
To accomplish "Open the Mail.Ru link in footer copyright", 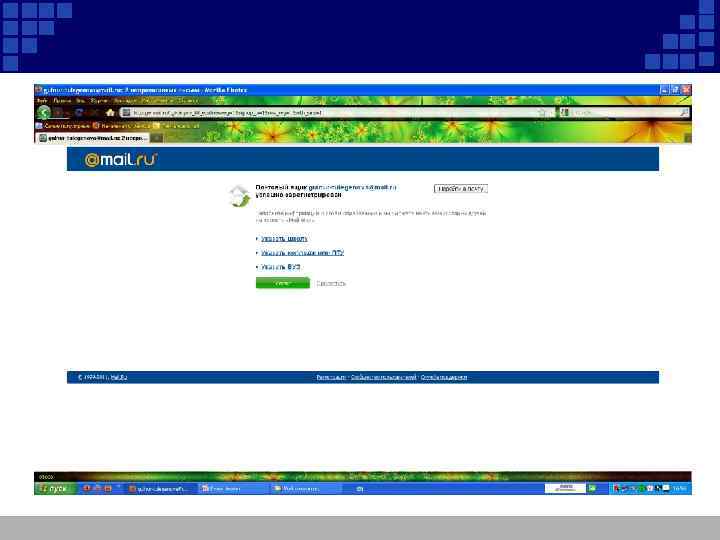I will coord(119,377).
